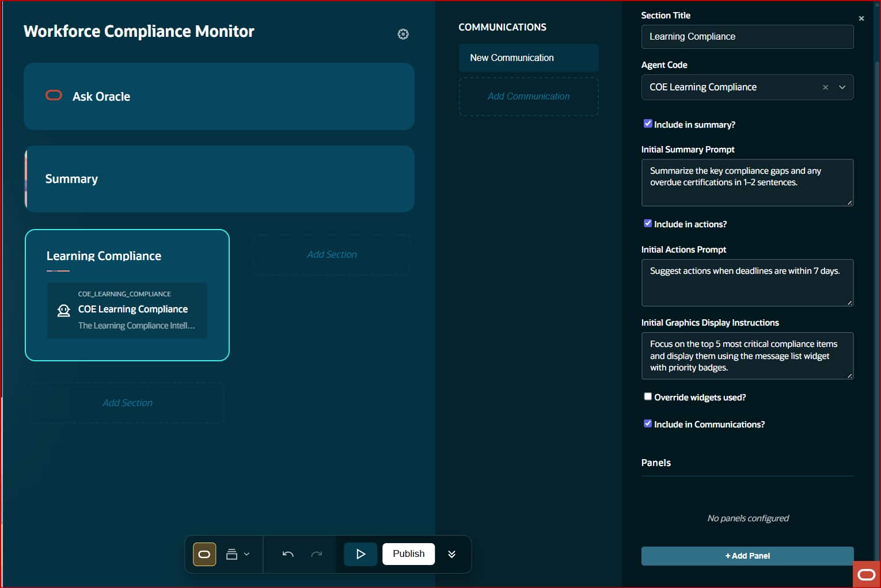Publish the workspace
The height and width of the screenshot is (588, 881).
click(408, 553)
